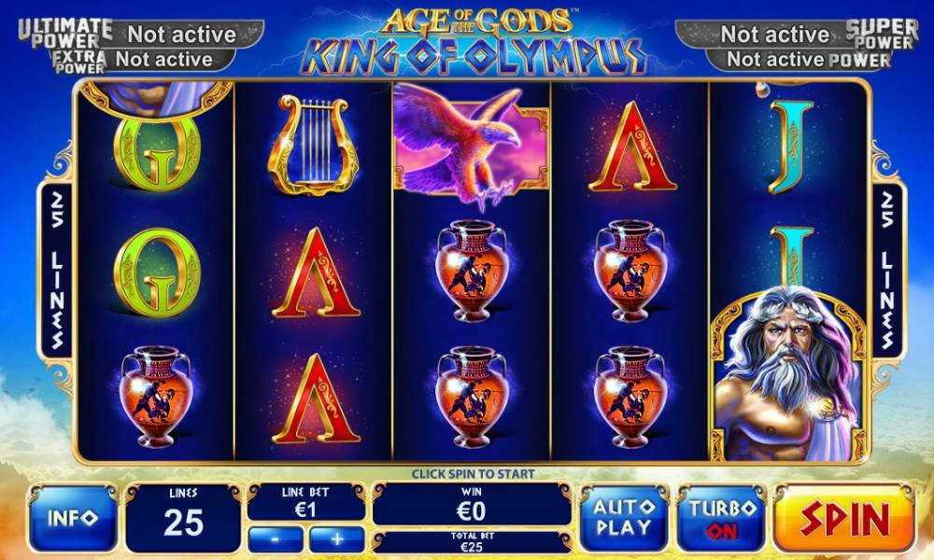Click the left 25 Lines side tab
This screenshot has height=560, width=934.
56,270
